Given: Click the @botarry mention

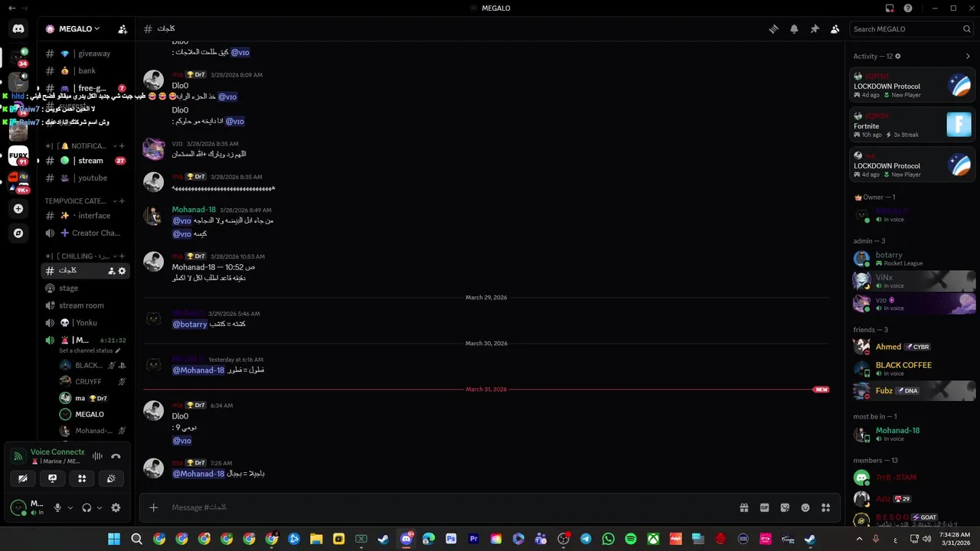Looking at the screenshot, I should [x=190, y=324].
